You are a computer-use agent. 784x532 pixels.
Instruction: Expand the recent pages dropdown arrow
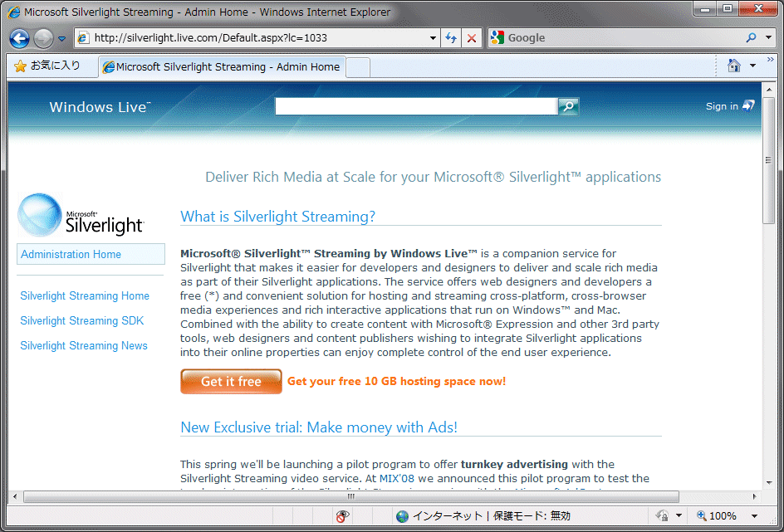point(61,39)
